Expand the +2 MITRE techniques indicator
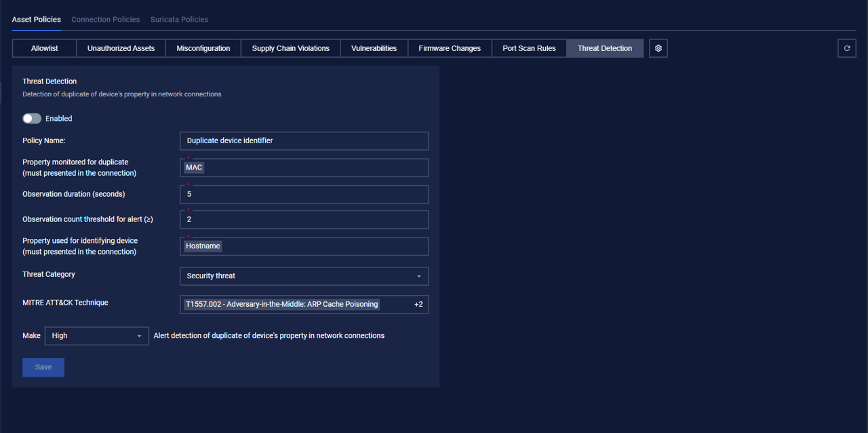The width and height of the screenshot is (868, 433). [x=418, y=305]
